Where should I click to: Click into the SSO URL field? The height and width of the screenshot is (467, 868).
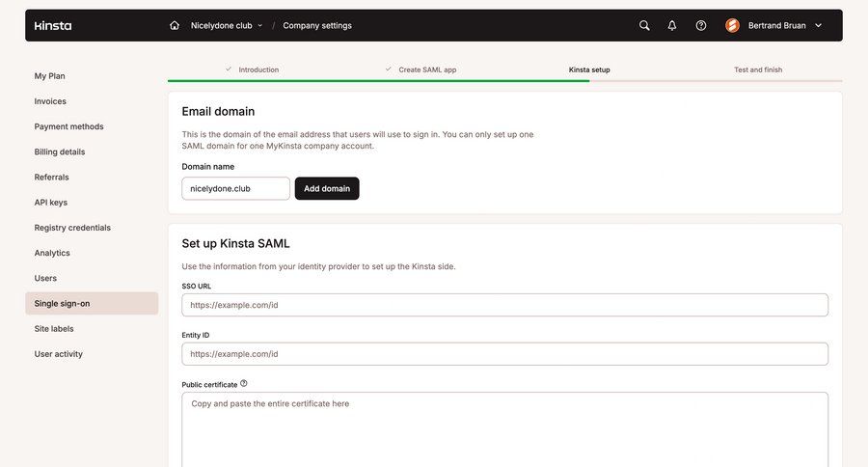click(x=504, y=305)
